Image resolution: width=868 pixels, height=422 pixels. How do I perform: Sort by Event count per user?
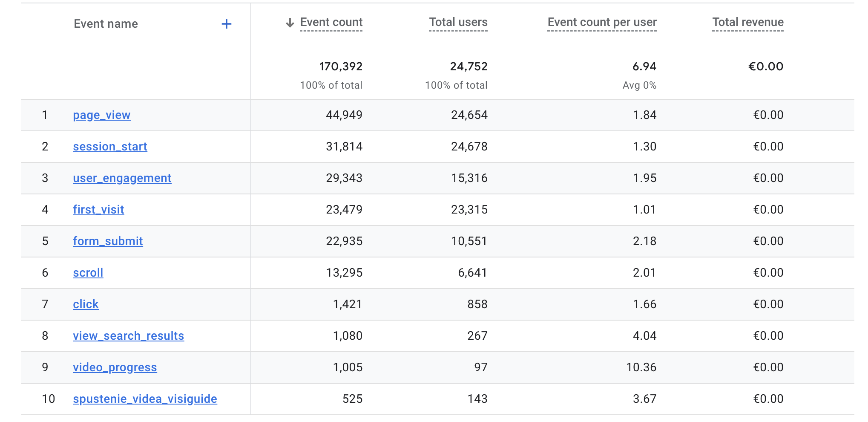pyautogui.click(x=602, y=23)
